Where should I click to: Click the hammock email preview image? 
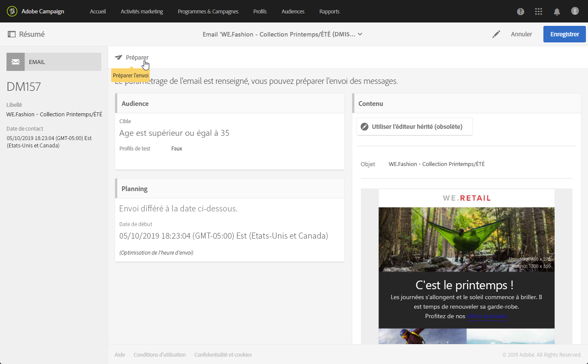[x=466, y=239]
